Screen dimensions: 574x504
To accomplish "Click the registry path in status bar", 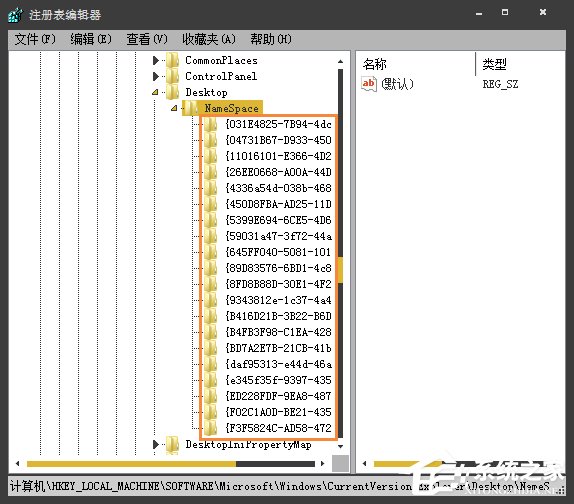I will coord(280,486).
